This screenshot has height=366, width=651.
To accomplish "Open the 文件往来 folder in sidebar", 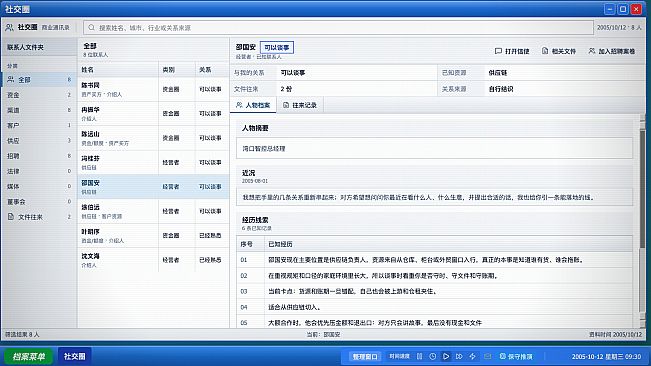I will tap(39, 217).
